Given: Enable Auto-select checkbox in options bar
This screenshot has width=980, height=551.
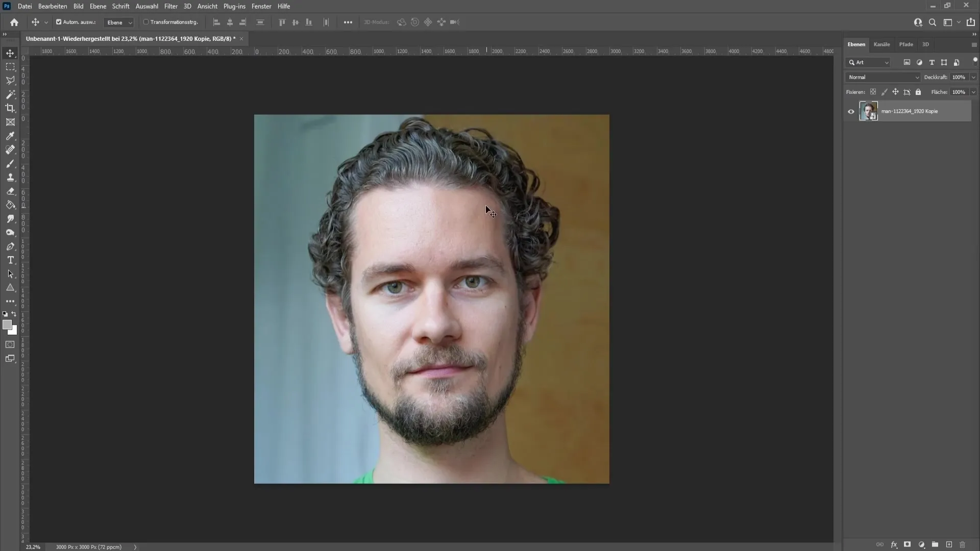Looking at the screenshot, I should 60,22.
